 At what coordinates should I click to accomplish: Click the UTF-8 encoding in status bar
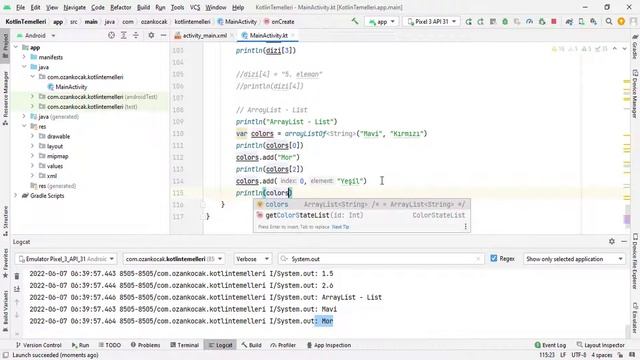578,355
